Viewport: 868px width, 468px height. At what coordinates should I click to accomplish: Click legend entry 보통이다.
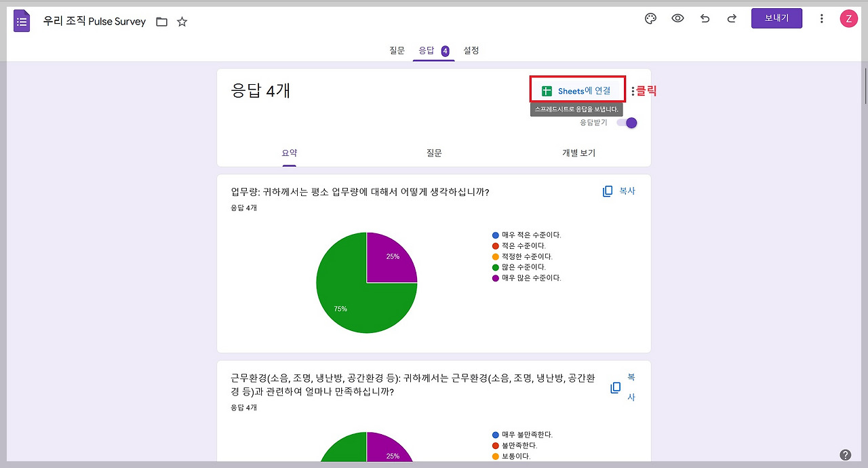pos(511,456)
